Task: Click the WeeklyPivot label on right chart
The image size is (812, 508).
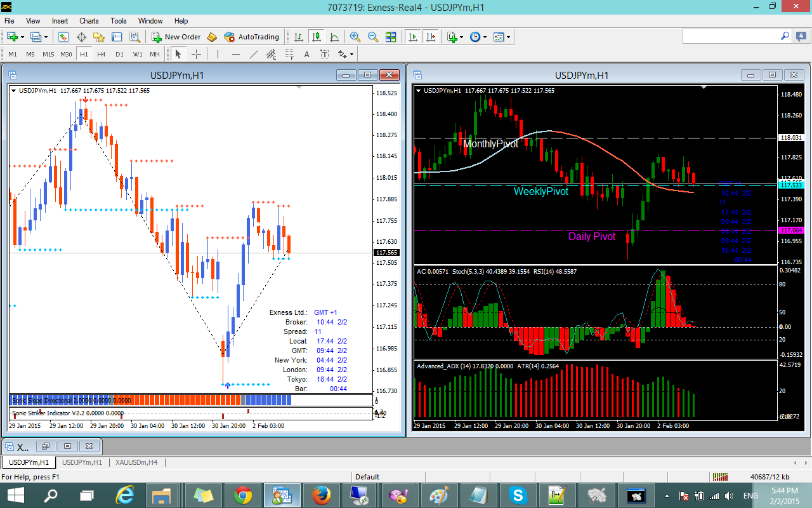Action: click(541, 191)
